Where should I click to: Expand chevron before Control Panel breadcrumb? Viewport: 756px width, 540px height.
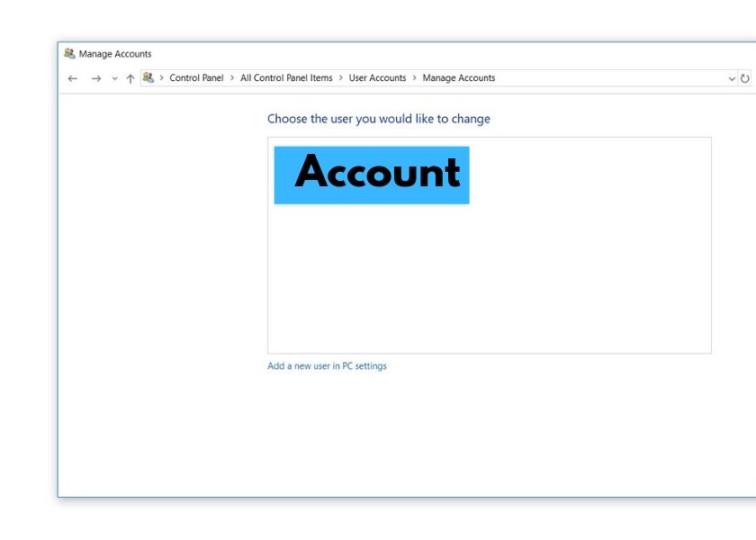pos(162,78)
